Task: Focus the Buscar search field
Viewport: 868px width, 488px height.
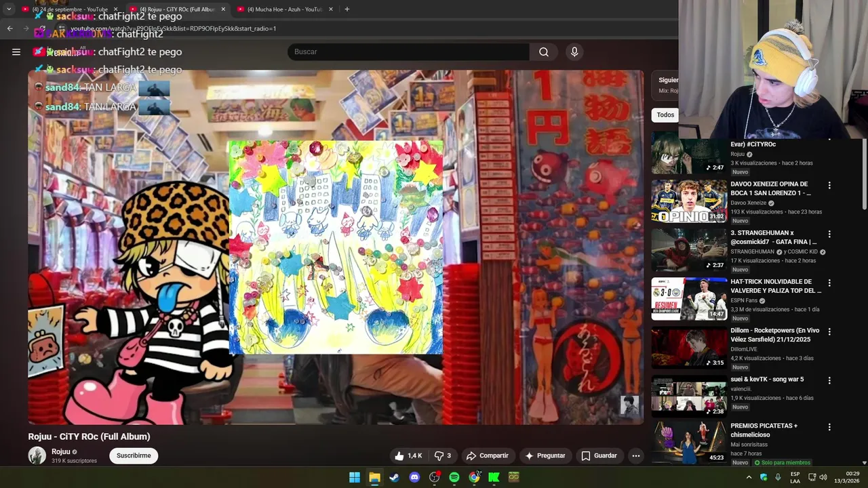Action: pyautogui.click(x=409, y=52)
